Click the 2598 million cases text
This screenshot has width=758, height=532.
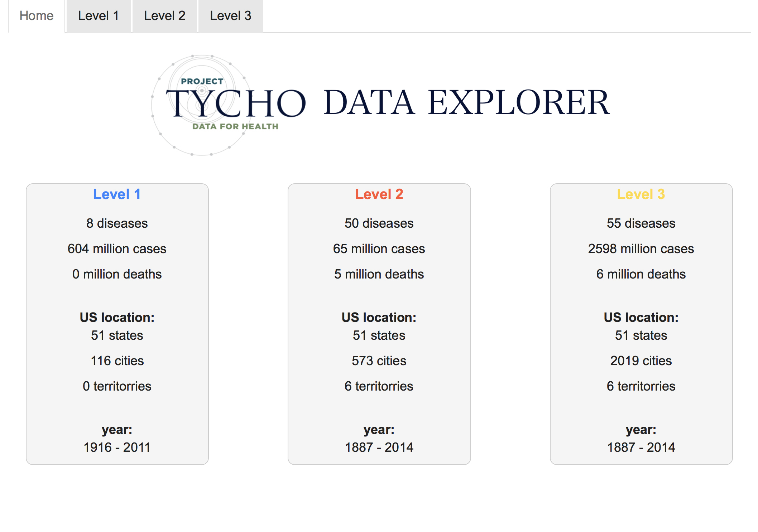pyautogui.click(x=641, y=248)
